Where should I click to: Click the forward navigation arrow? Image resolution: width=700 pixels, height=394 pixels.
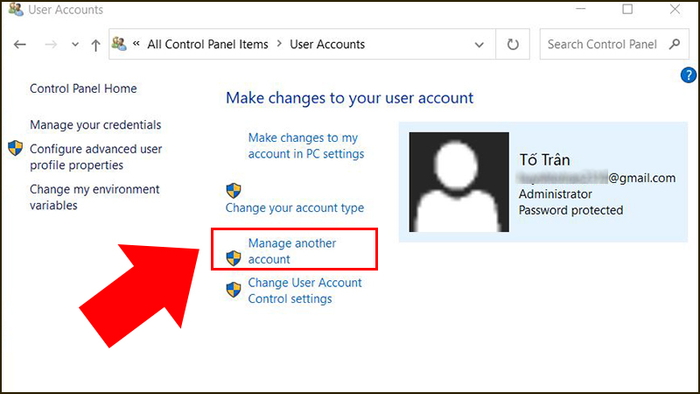(51, 45)
